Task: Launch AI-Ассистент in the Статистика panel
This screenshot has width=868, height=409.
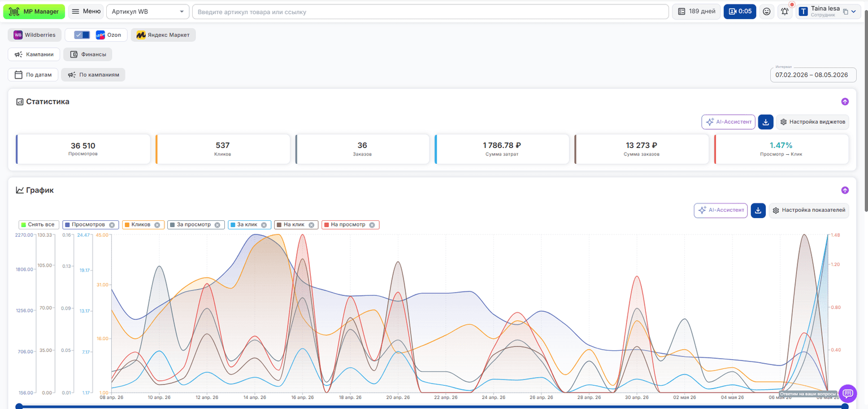Action: pos(728,121)
